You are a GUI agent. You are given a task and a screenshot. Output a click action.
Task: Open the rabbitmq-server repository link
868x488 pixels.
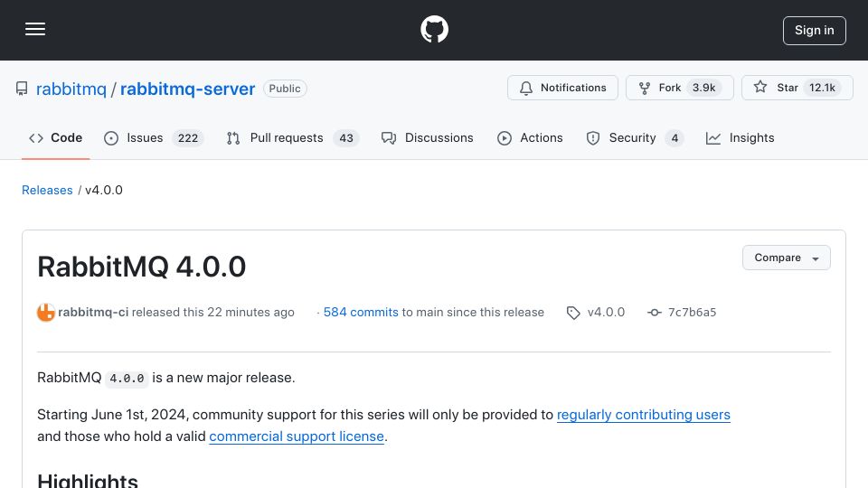(188, 89)
